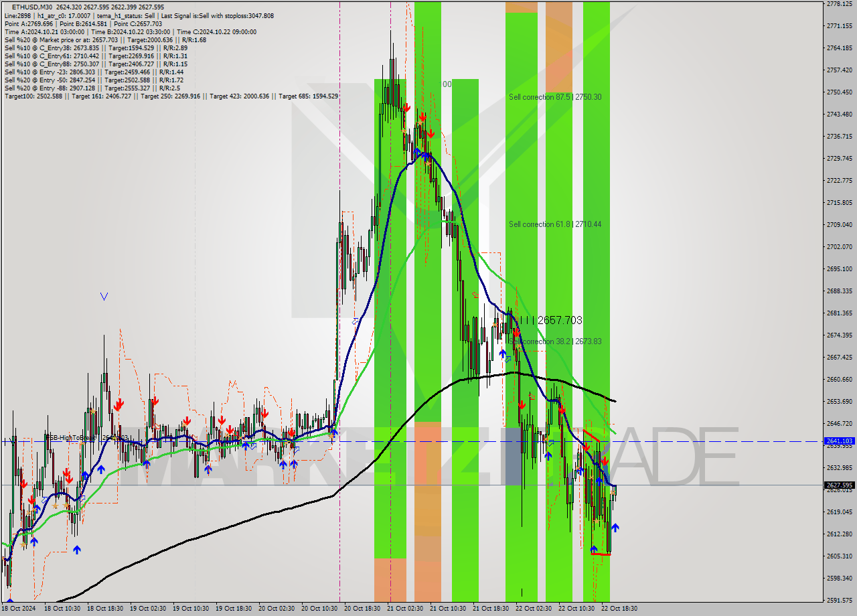The height and width of the screenshot is (616, 857).
Task: Click price axis value 2695.100
Action: point(839,268)
